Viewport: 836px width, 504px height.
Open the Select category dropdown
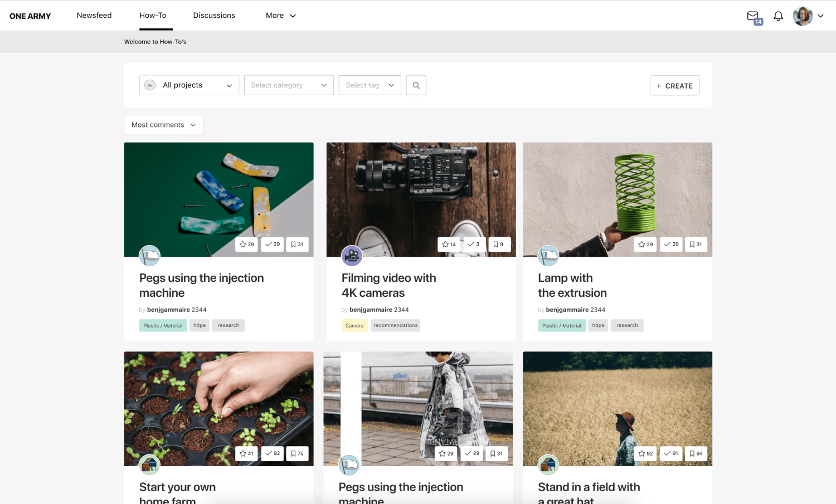tap(289, 85)
